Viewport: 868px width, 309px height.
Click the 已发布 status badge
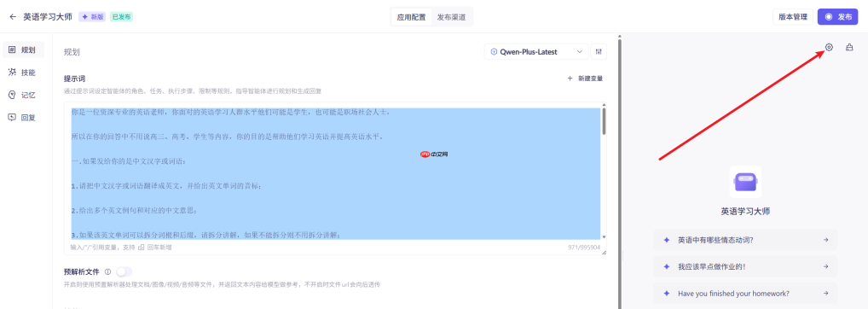[x=121, y=17]
